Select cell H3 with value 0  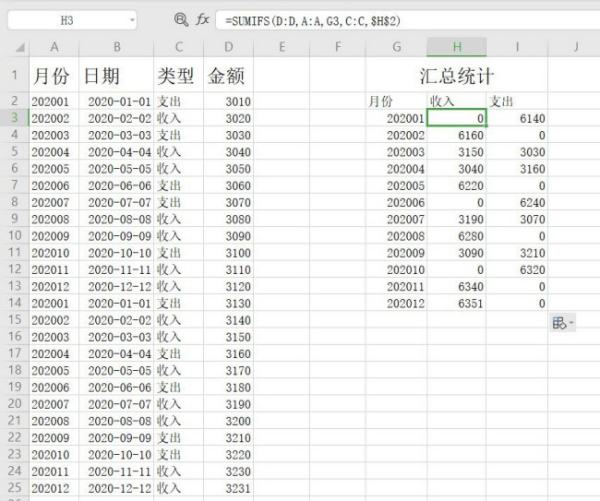point(457,118)
